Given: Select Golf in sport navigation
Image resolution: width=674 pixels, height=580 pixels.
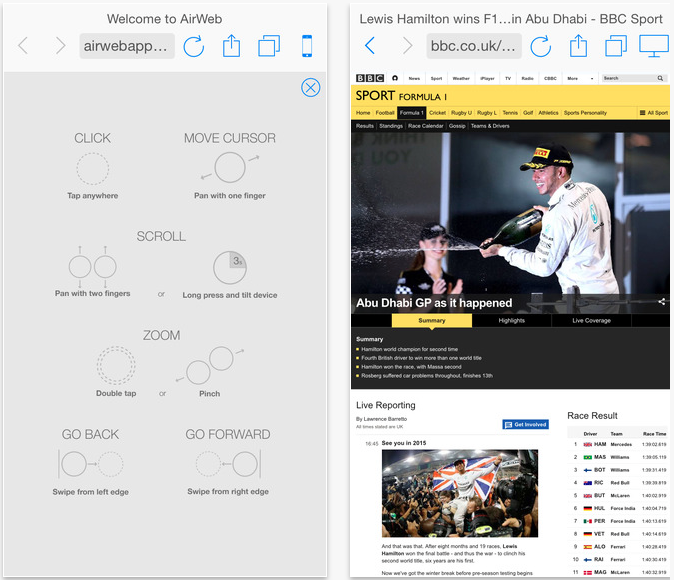Looking at the screenshot, I should click(x=528, y=113).
